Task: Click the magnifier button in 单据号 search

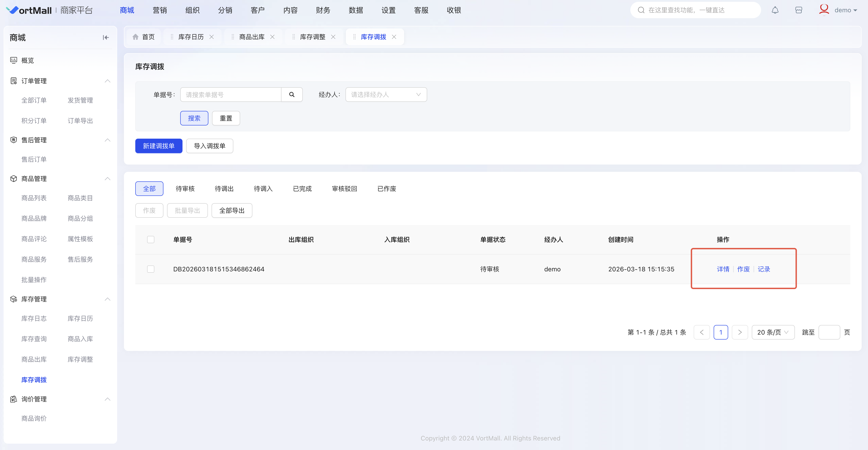Action: click(x=292, y=95)
